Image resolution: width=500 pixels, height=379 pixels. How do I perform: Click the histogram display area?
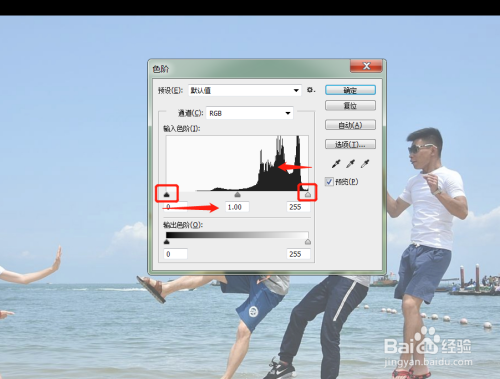(237, 163)
